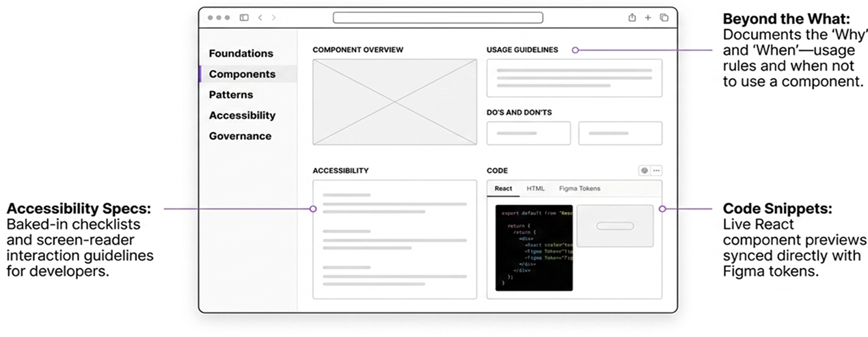
Task: Switch to the HTML code tab
Action: [x=536, y=189]
